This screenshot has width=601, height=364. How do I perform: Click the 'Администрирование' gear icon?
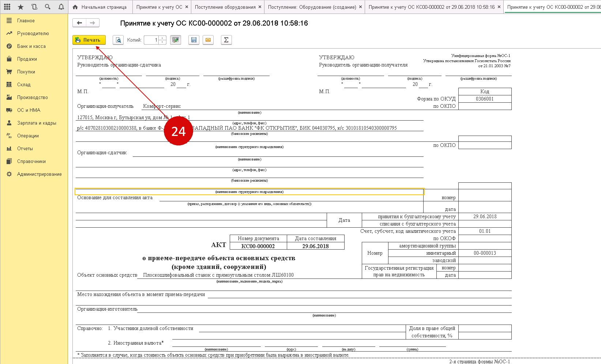click(x=9, y=174)
